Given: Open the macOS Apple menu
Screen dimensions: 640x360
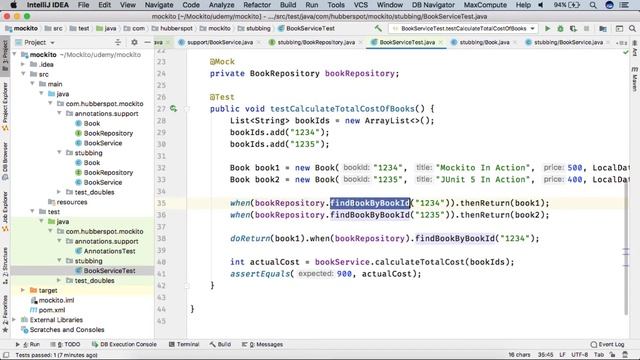Looking at the screenshot, I should (13, 5).
